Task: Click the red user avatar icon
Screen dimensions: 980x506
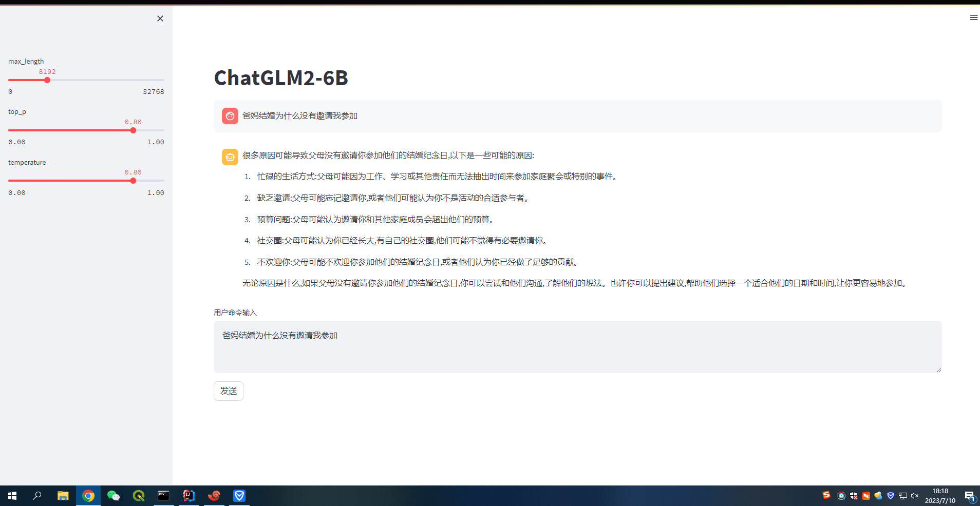Action: [230, 116]
